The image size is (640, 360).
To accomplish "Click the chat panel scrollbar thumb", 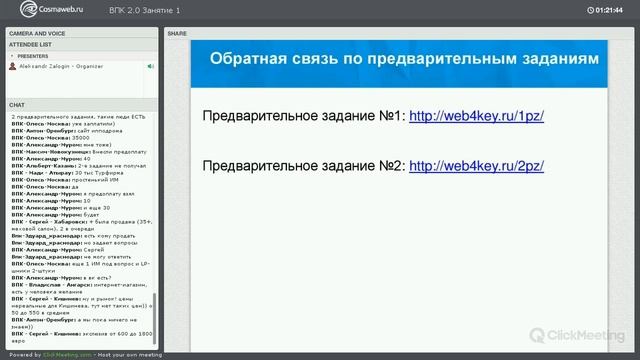I will click(154, 318).
